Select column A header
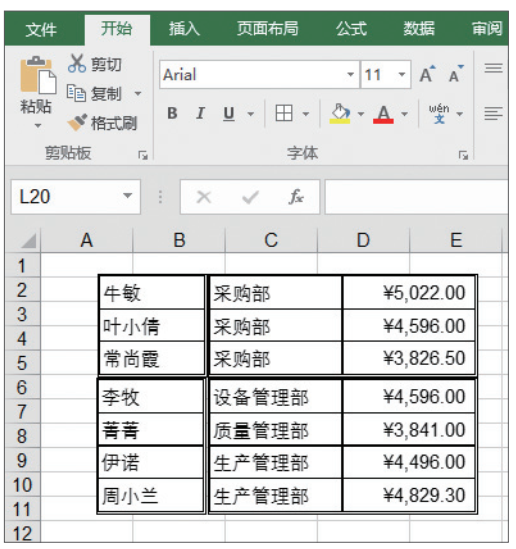 (x=87, y=241)
